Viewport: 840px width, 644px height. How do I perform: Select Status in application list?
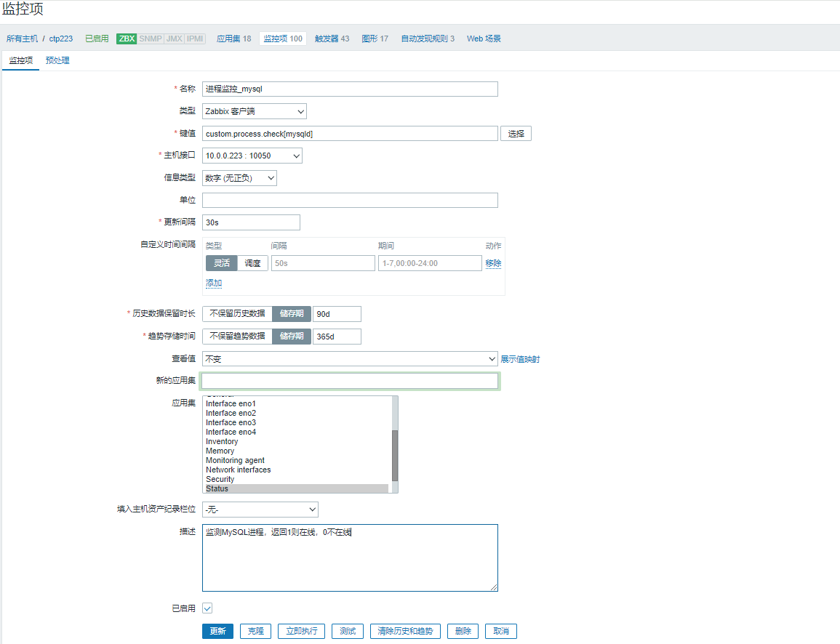coord(297,488)
